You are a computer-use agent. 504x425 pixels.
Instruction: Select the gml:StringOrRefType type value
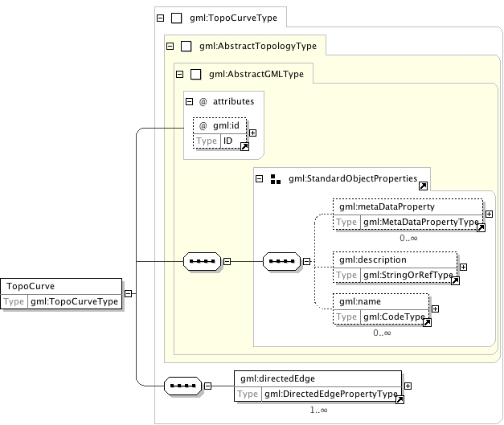(408, 275)
